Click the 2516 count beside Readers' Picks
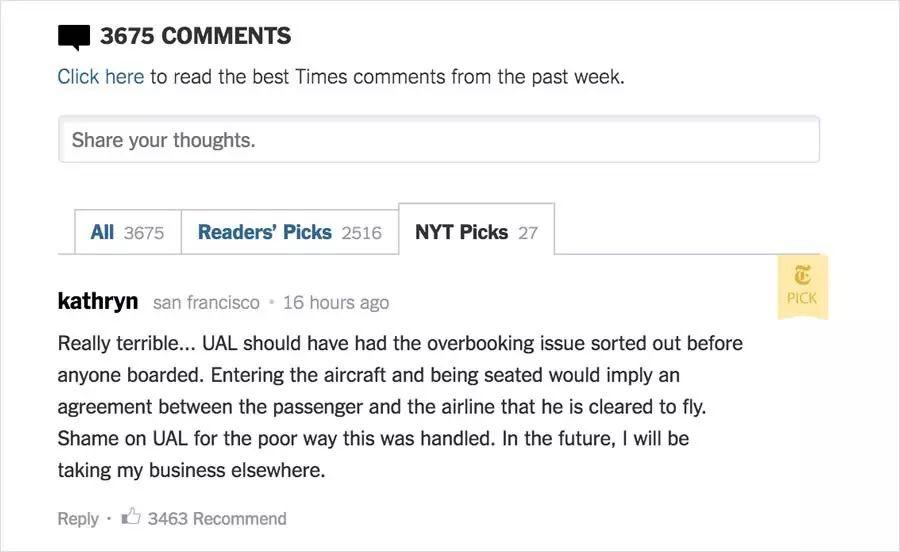Screen dimensions: 900x552 [x=361, y=233]
